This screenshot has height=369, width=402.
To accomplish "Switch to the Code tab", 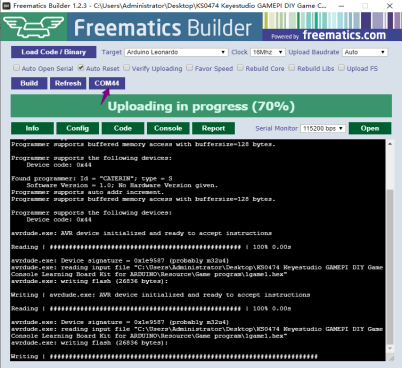I will click(123, 128).
